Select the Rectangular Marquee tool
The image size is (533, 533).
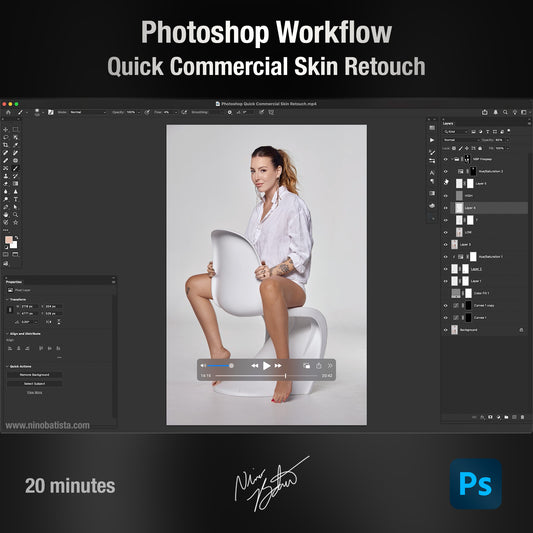tap(15, 130)
